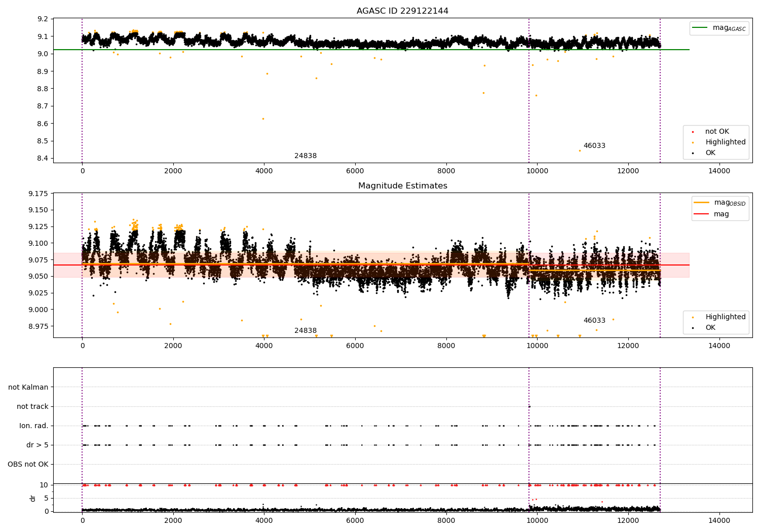Click the '46033' annotation in Magnitude Estimates plot

point(594,321)
